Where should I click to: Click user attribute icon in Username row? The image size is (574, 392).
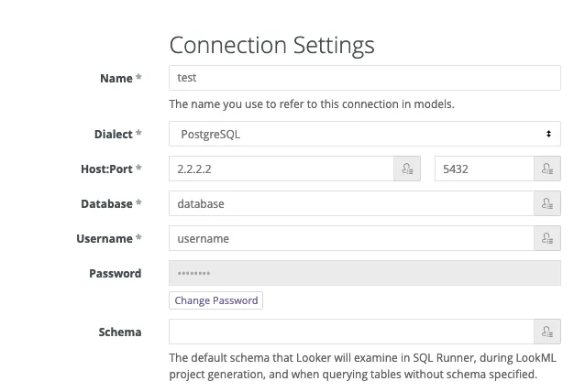pyautogui.click(x=547, y=238)
